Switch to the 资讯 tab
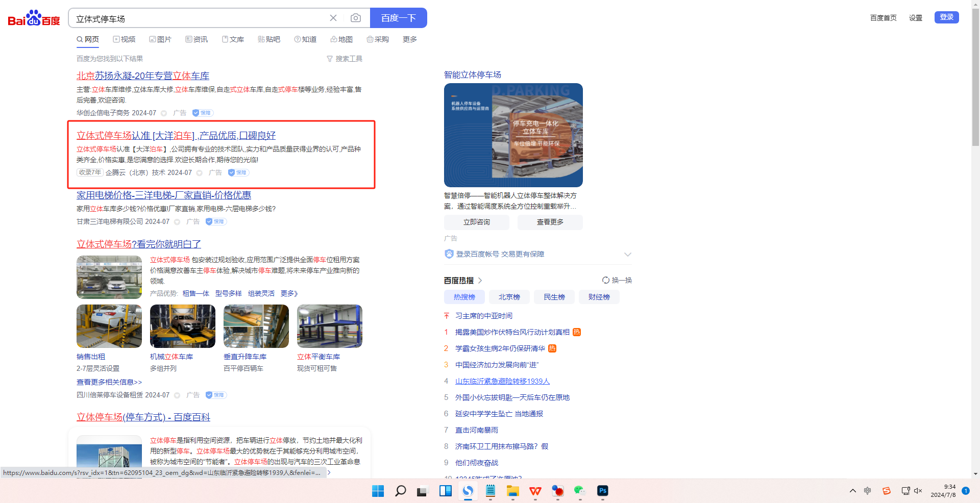 point(197,39)
